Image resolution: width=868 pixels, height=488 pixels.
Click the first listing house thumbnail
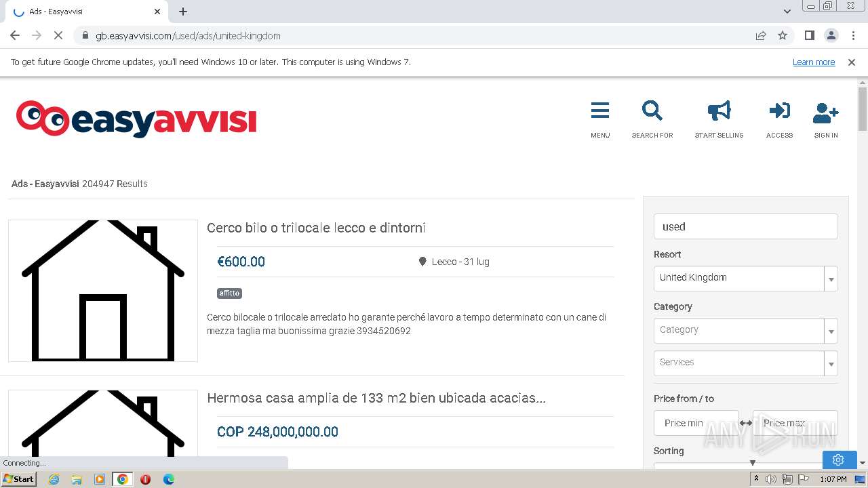[103, 291]
